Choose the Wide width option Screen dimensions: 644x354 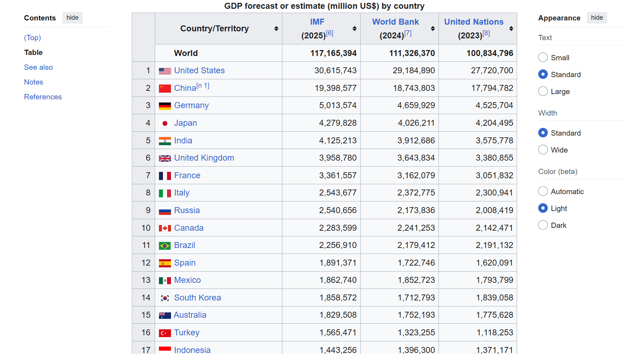(x=543, y=150)
